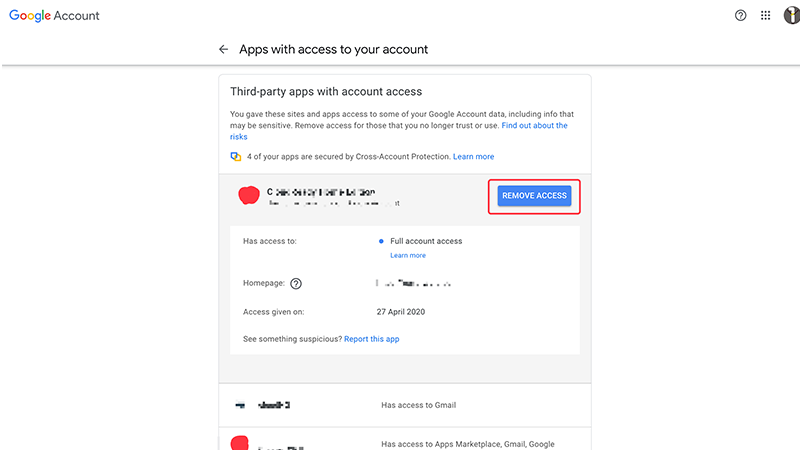Click the blurred homepage URL
This screenshot has height=450, width=800.
pyautogui.click(x=414, y=283)
